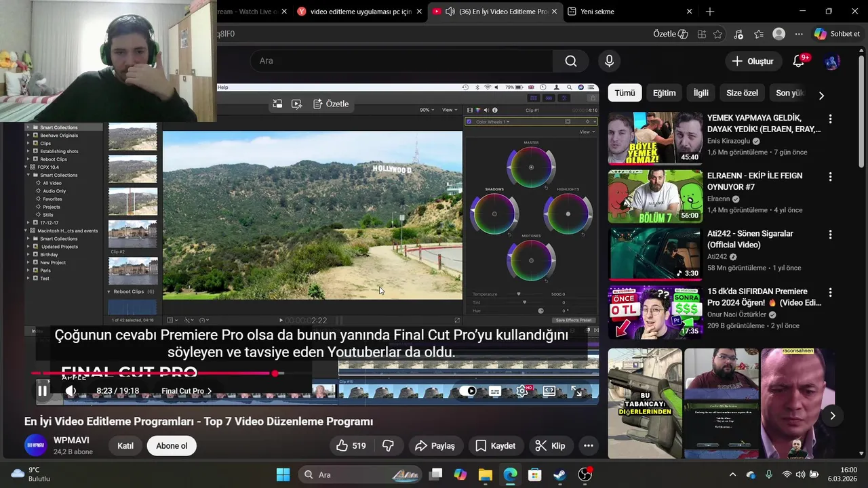Subscribe with the Abone ol button

tap(172, 445)
